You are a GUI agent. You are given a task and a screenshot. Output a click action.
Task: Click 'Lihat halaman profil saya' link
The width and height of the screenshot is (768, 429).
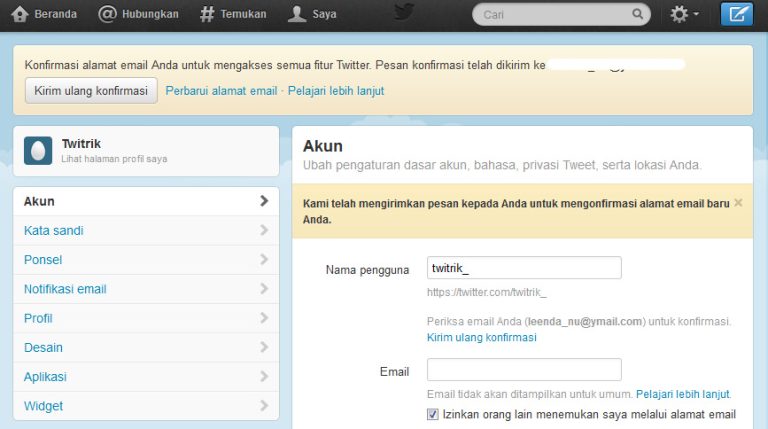[114, 159]
